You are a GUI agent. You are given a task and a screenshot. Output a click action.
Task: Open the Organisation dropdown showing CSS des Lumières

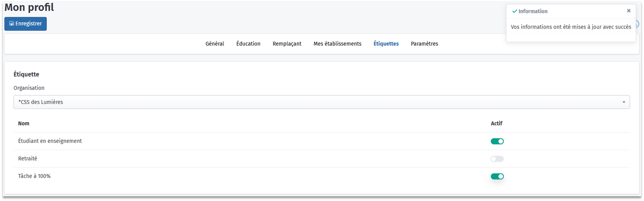tap(322, 102)
